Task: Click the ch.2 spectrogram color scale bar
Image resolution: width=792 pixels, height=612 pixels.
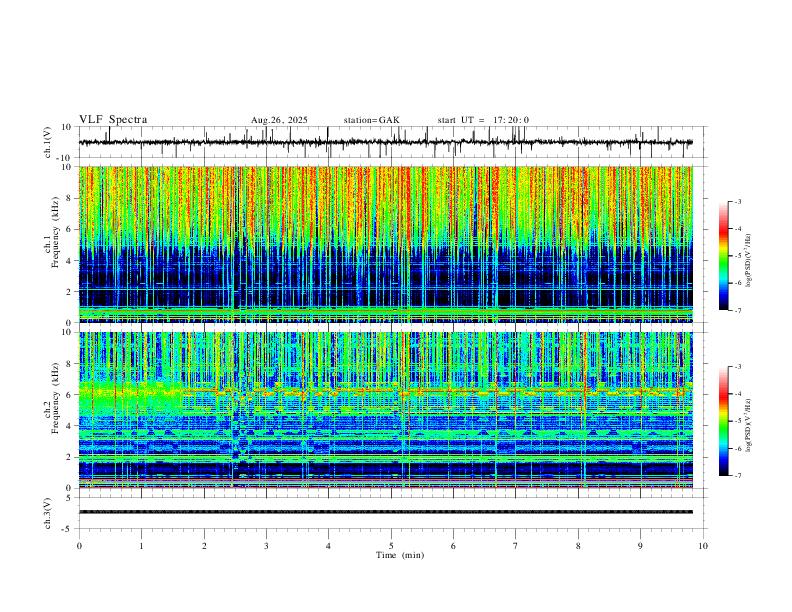Action: 723,421
